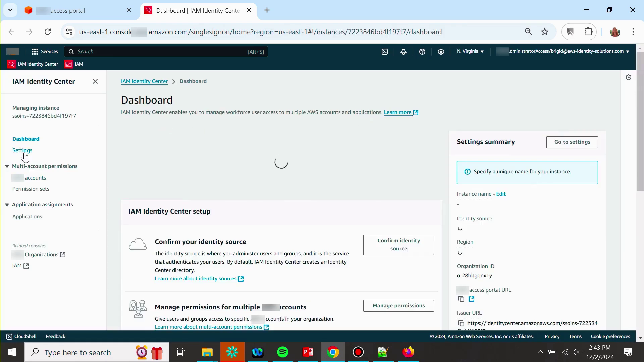
Task: Click the Confirm identity source button
Action: click(398, 245)
